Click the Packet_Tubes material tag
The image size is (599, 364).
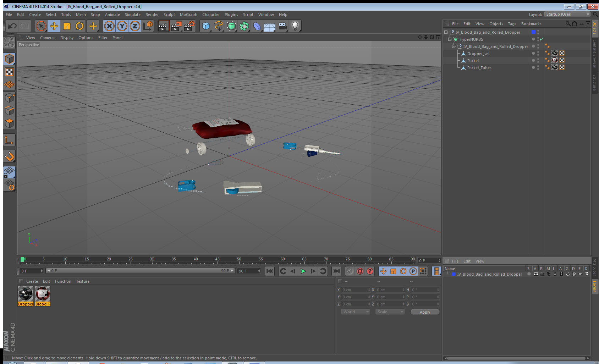click(x=555, y=67)
